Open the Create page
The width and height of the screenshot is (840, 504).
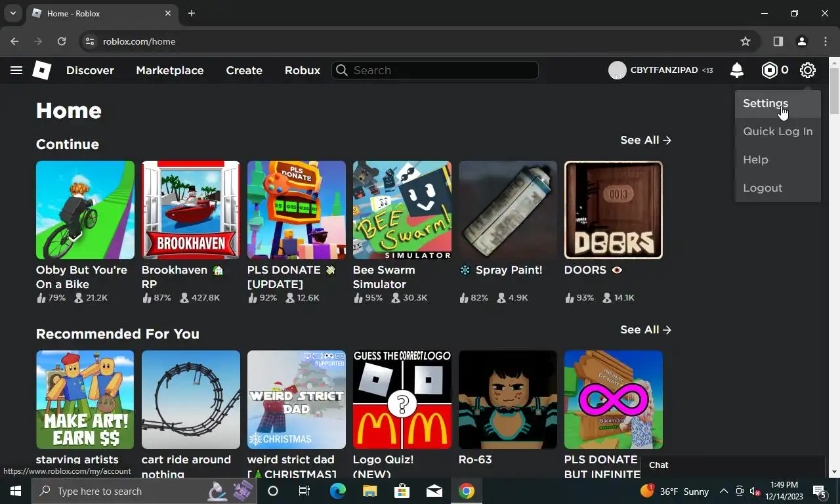coord(244,70)
